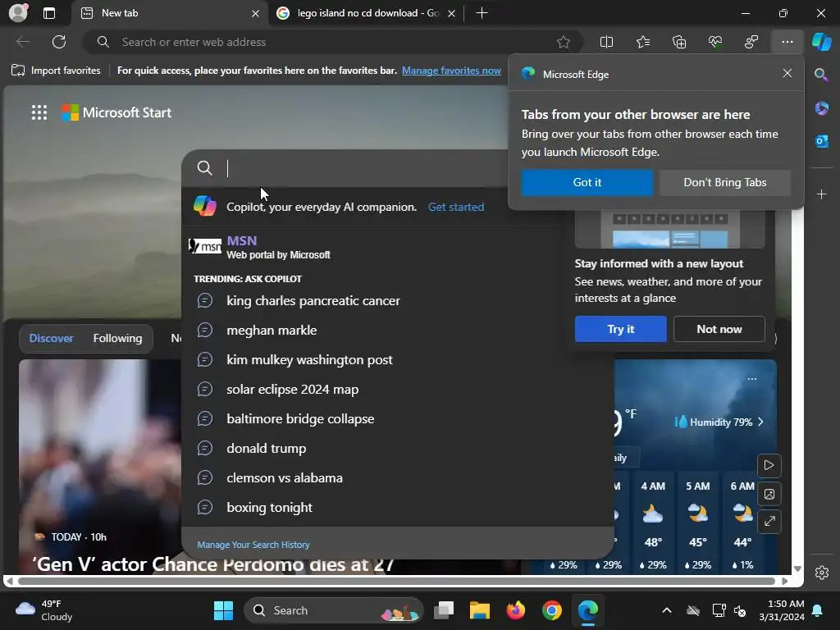Viewport: 840px width, 630px height.
Task: Play the background video button
Action: [769, 465]
